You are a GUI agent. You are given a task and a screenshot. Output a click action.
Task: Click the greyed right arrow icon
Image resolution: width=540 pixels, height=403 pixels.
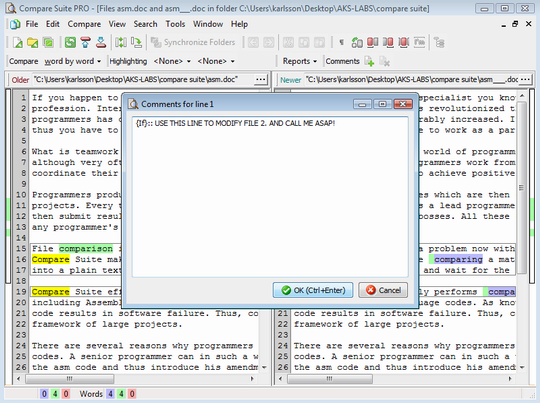point(268,42)
